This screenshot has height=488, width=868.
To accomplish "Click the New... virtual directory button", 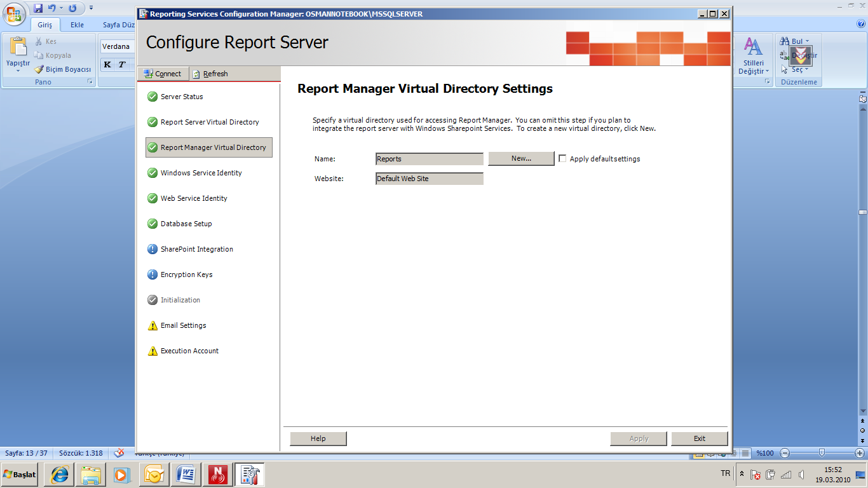I will tap(521, 159).
